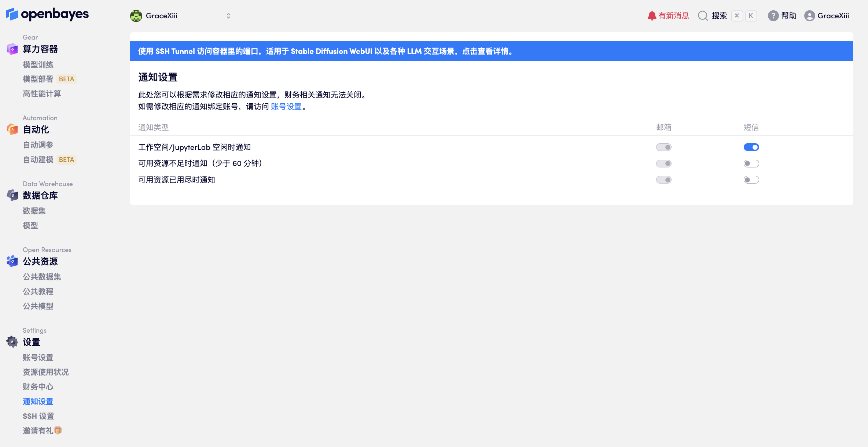
Task: Click the search magnifier icon
Action: click(x=703, y=16)
